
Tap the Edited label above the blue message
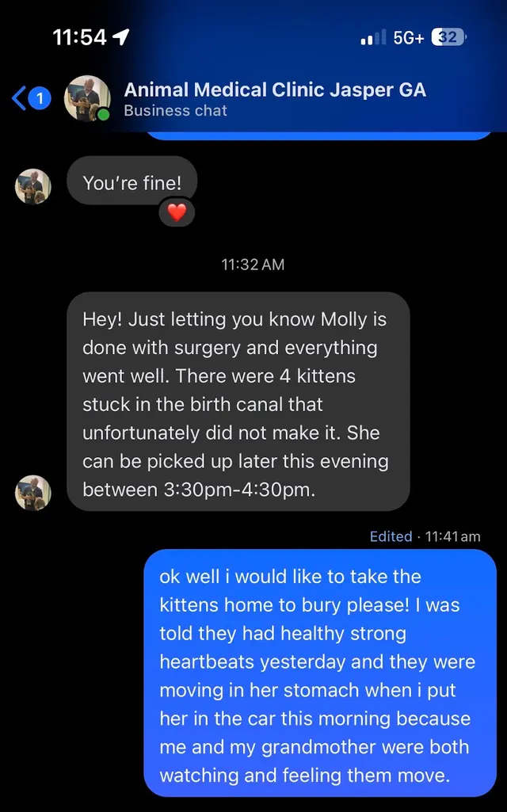coord(391,536)
